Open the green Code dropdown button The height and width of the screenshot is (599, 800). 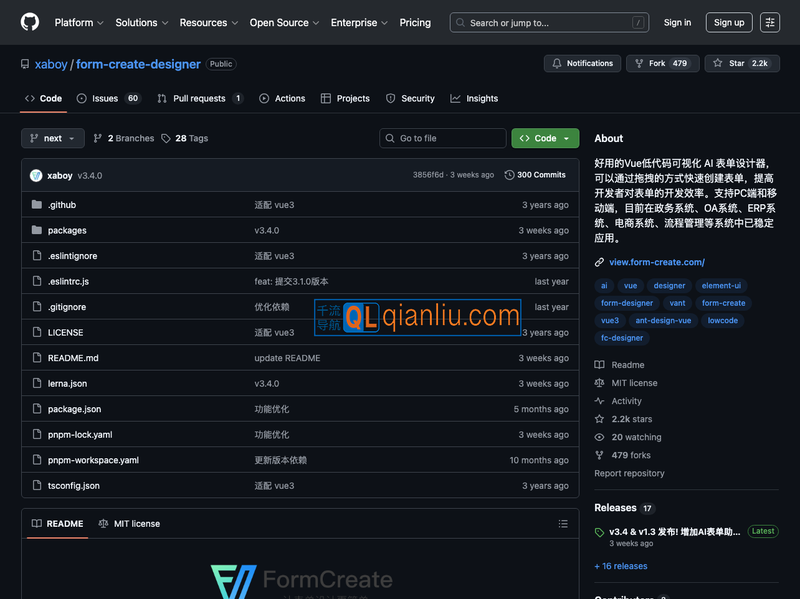click(545, 138)
